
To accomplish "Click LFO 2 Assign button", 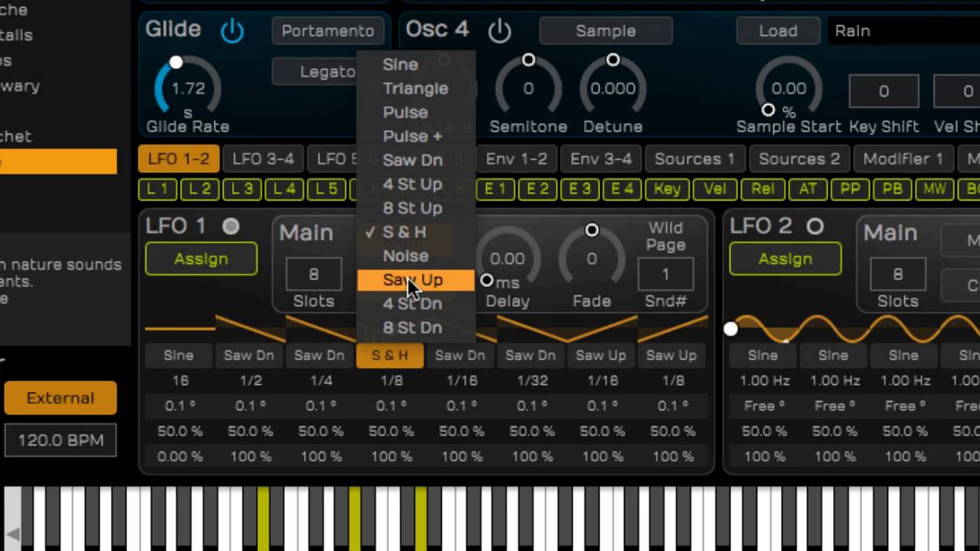I will [786, 259].
